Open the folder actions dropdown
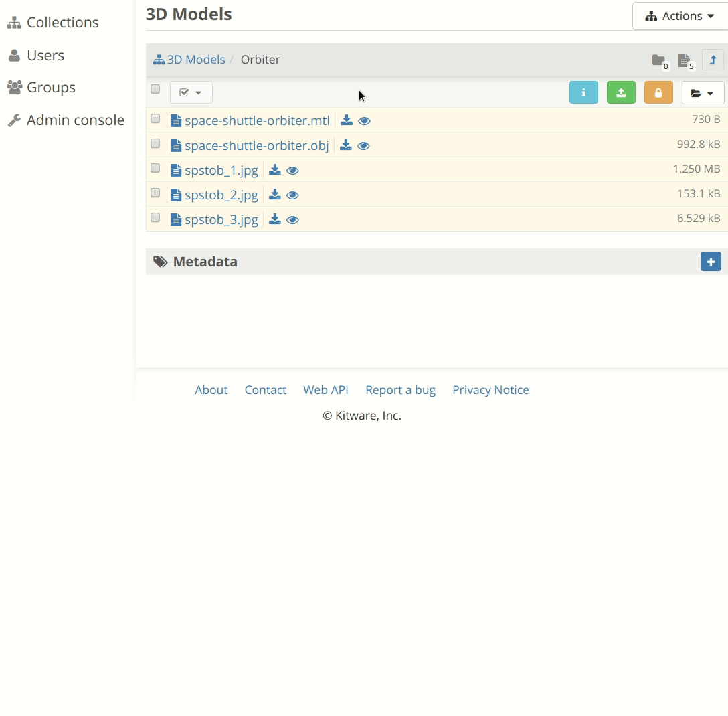Image resolution: width=728 pixels, height=716 pixels. tap(703, 92)
